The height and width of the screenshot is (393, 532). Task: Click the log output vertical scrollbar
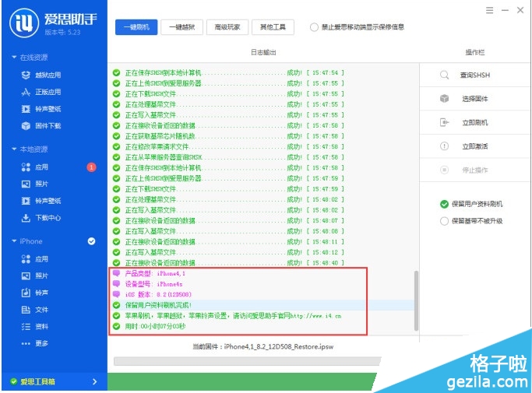416,300
